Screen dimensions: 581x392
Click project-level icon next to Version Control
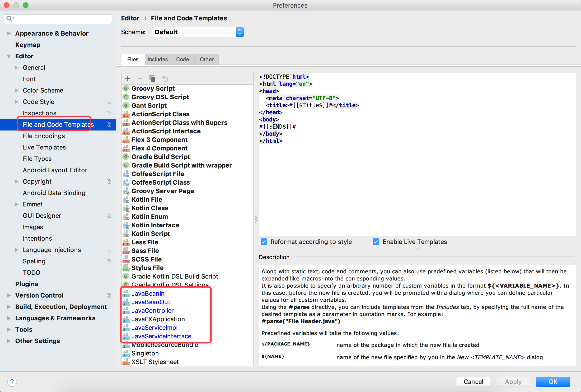click(109, 295)
